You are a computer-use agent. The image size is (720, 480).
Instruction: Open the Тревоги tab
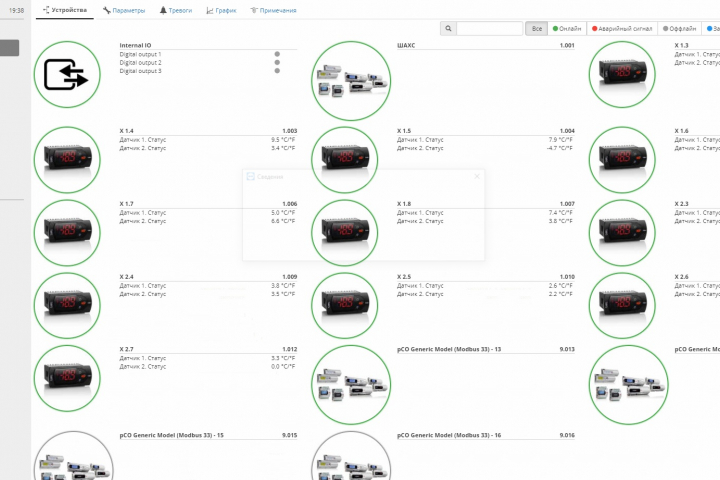[176, 10]
